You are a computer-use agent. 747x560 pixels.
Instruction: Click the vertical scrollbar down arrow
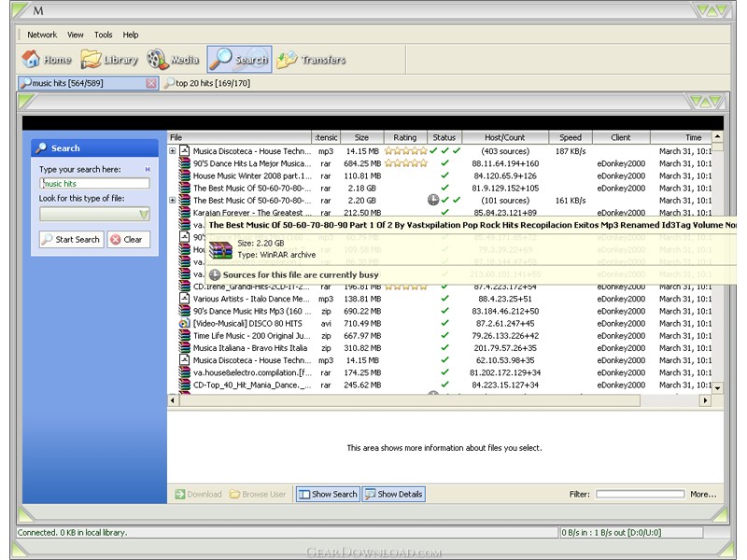coord(717,388)
